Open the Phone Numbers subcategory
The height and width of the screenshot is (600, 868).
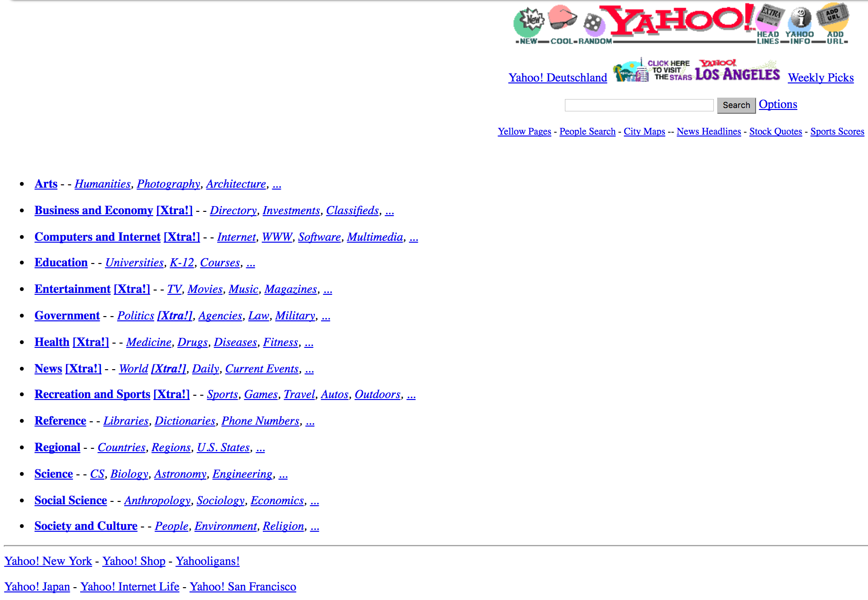[x=260, y=421]
